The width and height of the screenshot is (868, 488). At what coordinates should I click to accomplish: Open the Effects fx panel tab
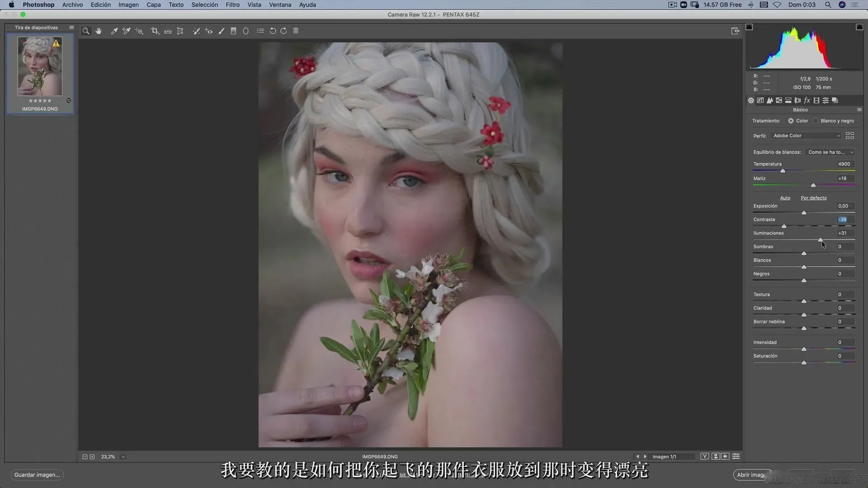tap(807, 100)
